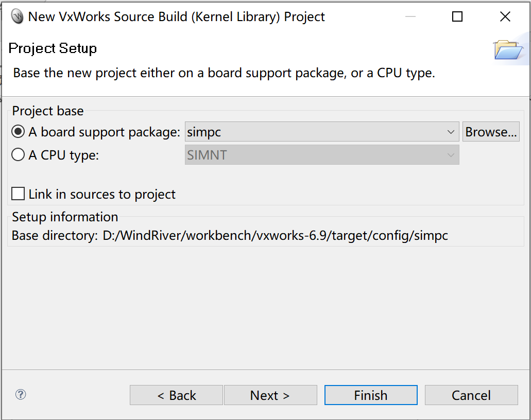Open the context-sensitive help icon
531x420 pixels.
click(x=21, y=395)
